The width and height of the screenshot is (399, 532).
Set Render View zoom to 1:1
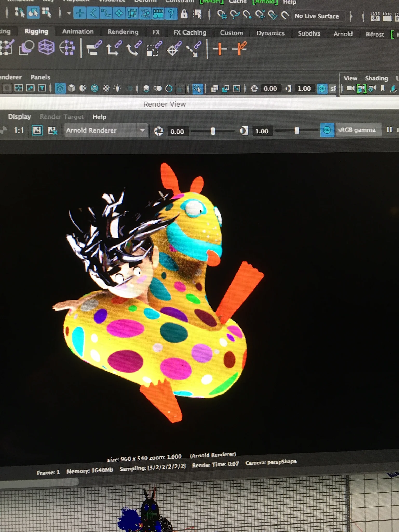pyautogui.click(x=19, y=130)
